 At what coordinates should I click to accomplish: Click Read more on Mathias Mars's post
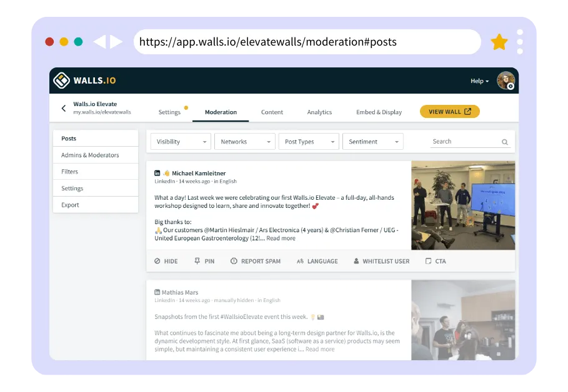coord(320,350)
